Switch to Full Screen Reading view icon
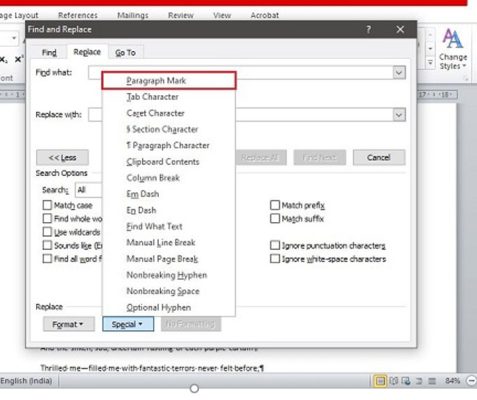 click(394, 381)
